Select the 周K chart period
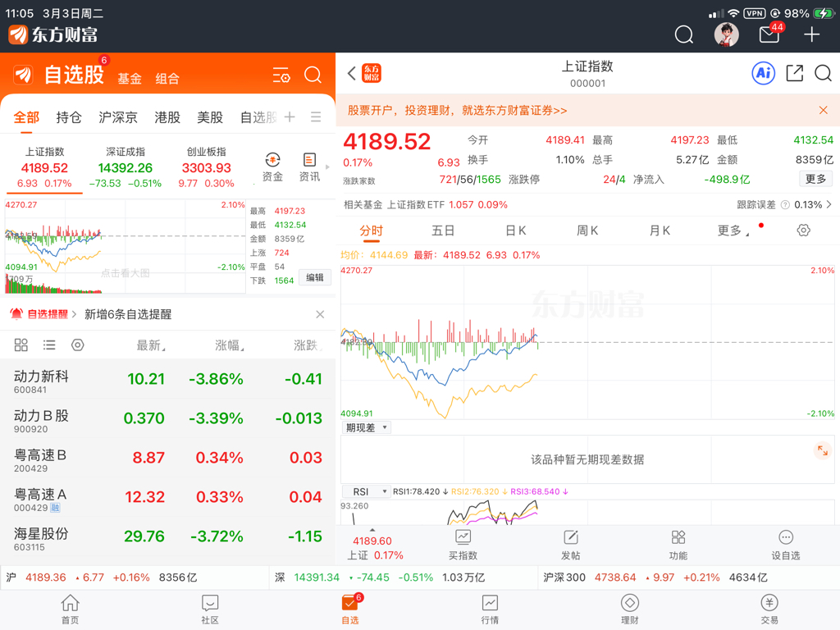This screenshot has height=630, width=840. pos(587,231)
